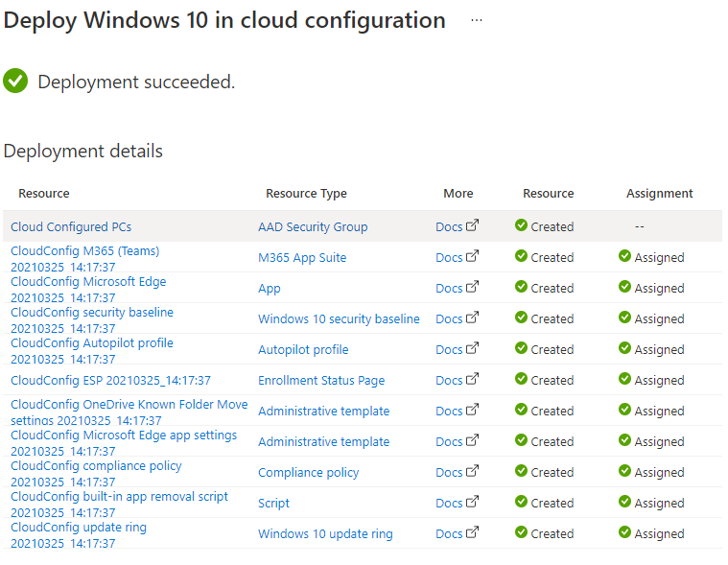Open the CloudConfig compliance policy resource link

pyautogui.click(x=96, y=473)
